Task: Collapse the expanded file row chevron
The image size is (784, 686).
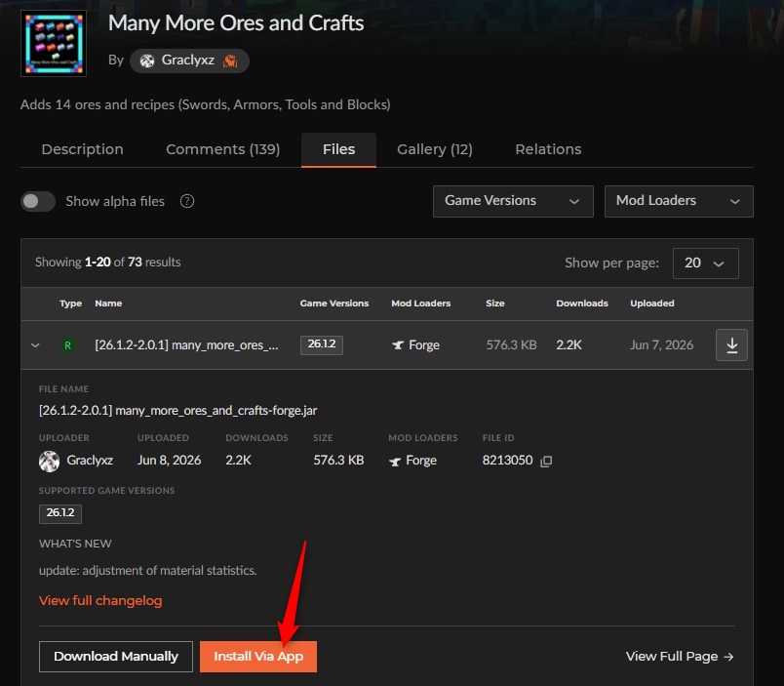Action: tap(35, 345)
